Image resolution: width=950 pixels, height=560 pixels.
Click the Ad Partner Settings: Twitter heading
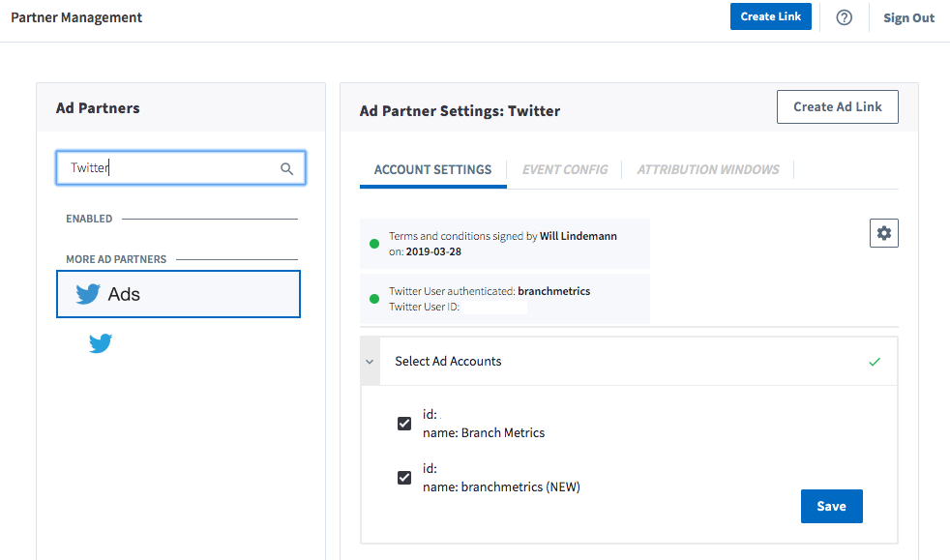tap(460, 111)
